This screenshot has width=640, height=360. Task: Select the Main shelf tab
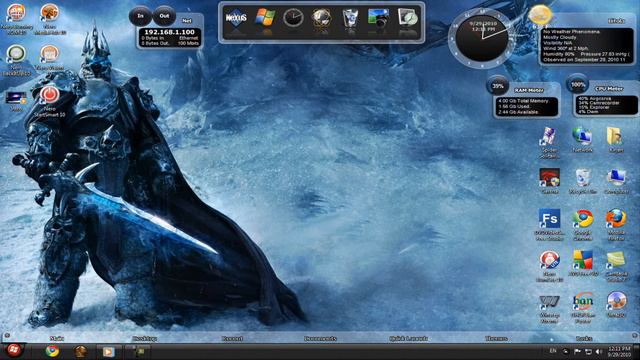(57, 338)
